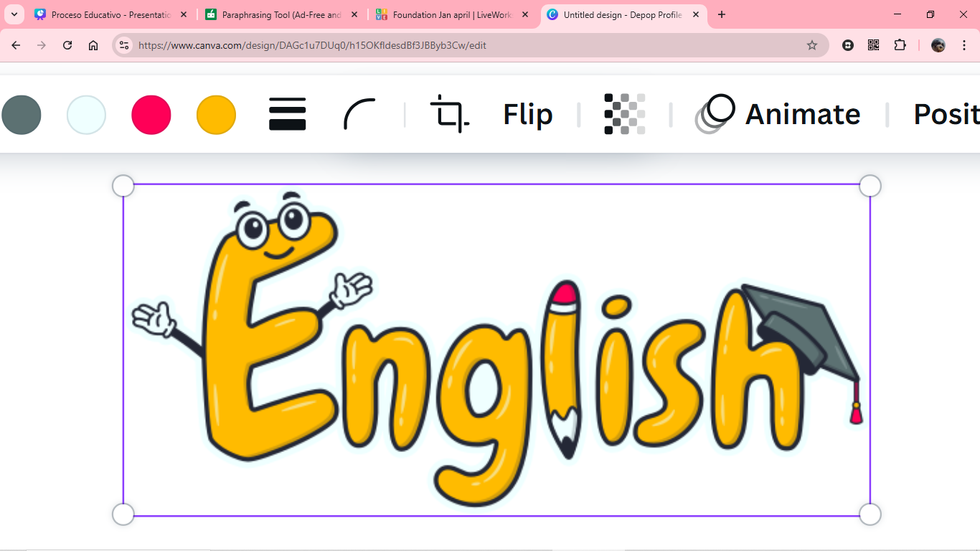Screen dimensions: 980x551
Task: Open the browser Extensions puzzle icon
Action: point(900,45)
